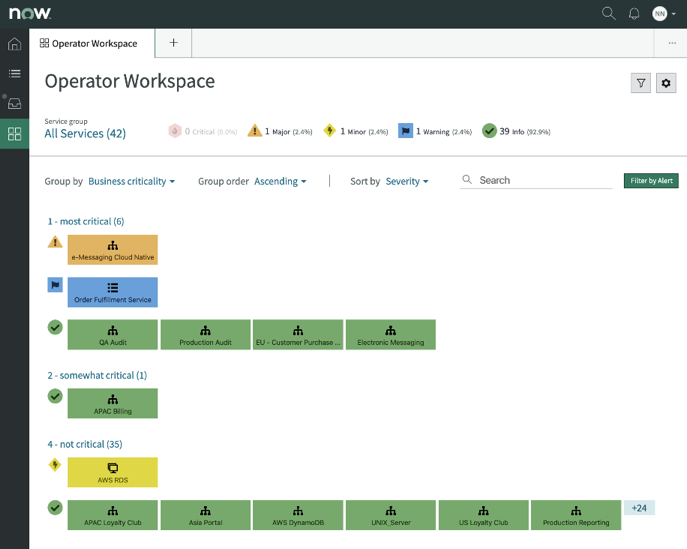This screenshot has width=687, height=549.
Task: Click Warning flag icon beside Order Fulfillment
Action: coord(55,285)
